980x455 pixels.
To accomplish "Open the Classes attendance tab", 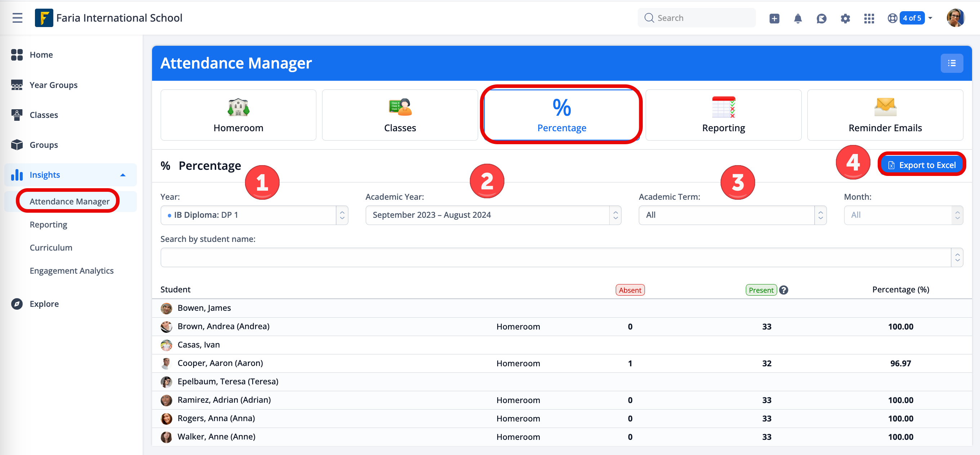I will (x=400, y=115).
